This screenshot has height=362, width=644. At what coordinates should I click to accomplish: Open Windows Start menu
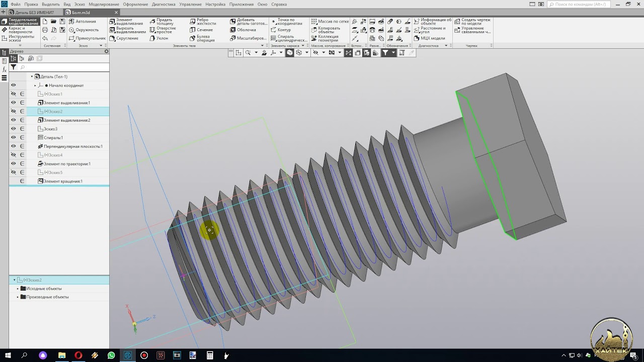8,355
